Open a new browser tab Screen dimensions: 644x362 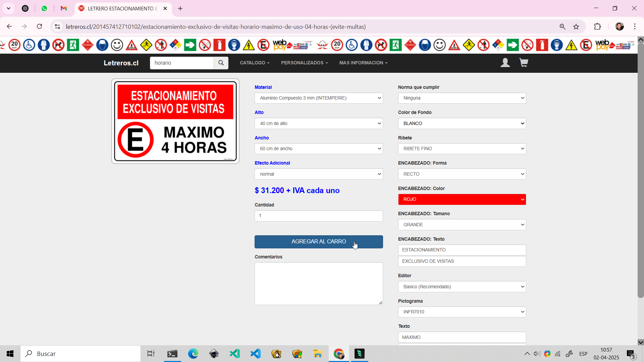point(180,8)
